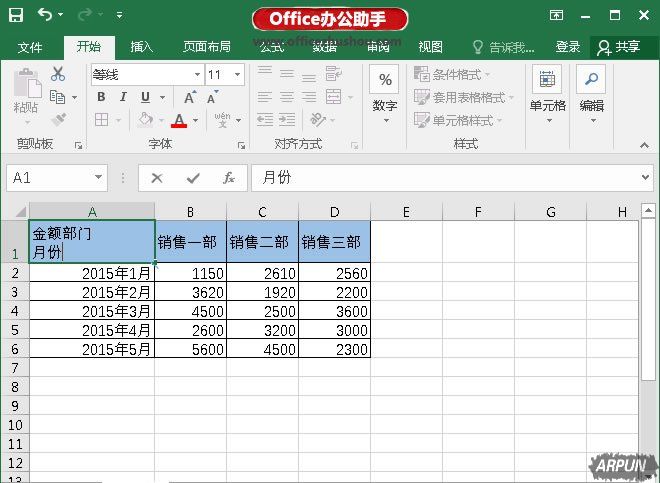Apply the red font color A
The image size is (660, 483).
(179, 120)
